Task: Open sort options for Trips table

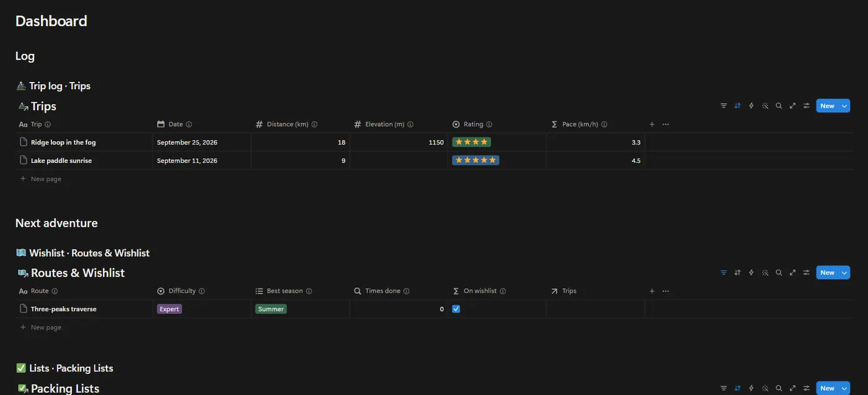Action: pos(737,106)
